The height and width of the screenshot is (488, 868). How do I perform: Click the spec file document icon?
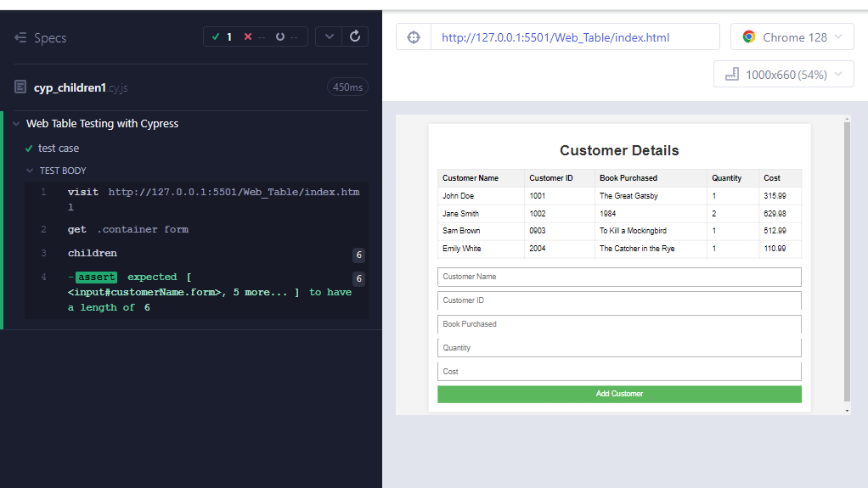(21, 87)
